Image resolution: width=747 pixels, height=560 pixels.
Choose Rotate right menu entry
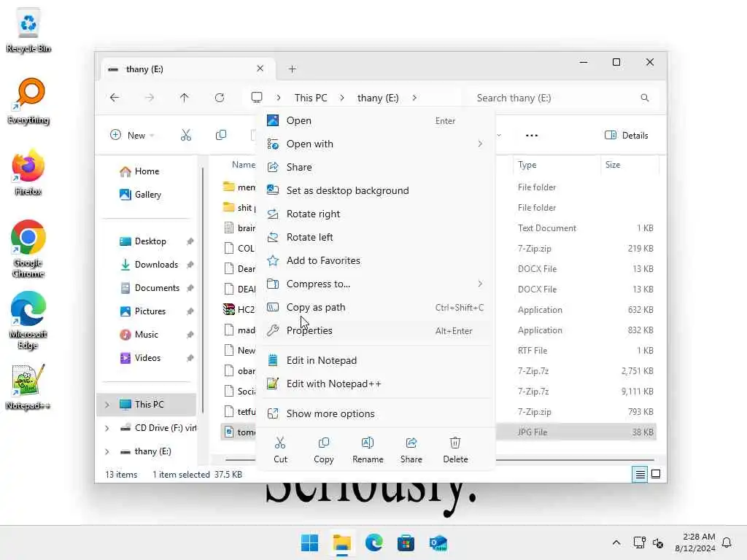point(376,214)
